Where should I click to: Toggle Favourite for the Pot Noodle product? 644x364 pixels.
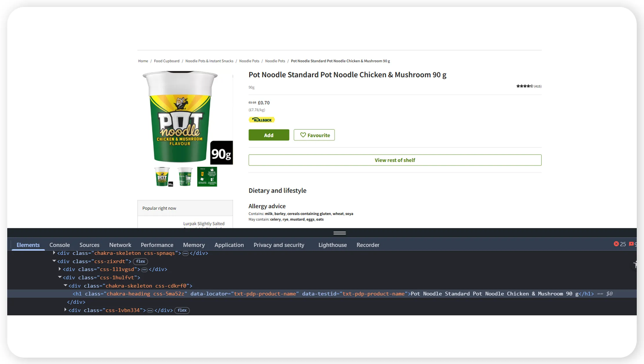[x=314, y=135]
